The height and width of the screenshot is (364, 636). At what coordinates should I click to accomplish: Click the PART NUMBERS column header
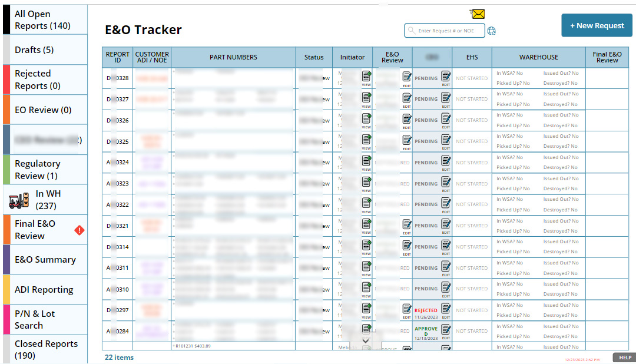(233, 58)
